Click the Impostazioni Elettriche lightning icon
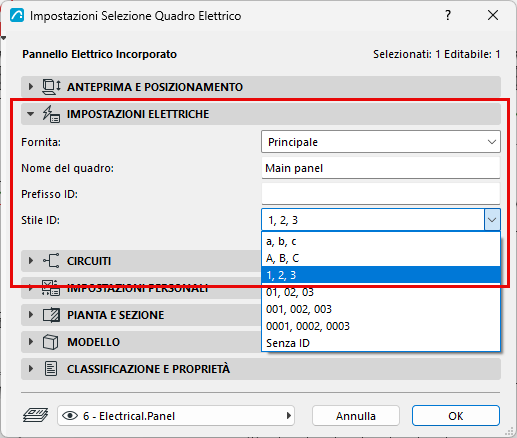 coord(51,114)
